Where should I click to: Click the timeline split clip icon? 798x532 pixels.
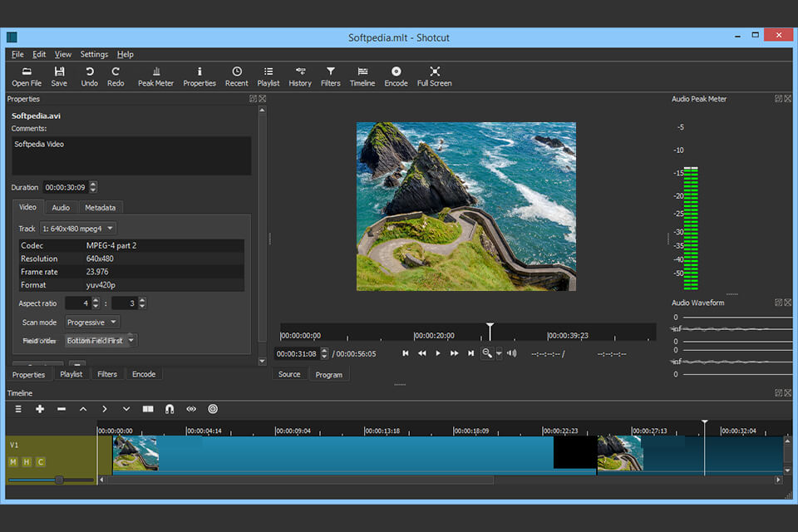tap(148, 409)
